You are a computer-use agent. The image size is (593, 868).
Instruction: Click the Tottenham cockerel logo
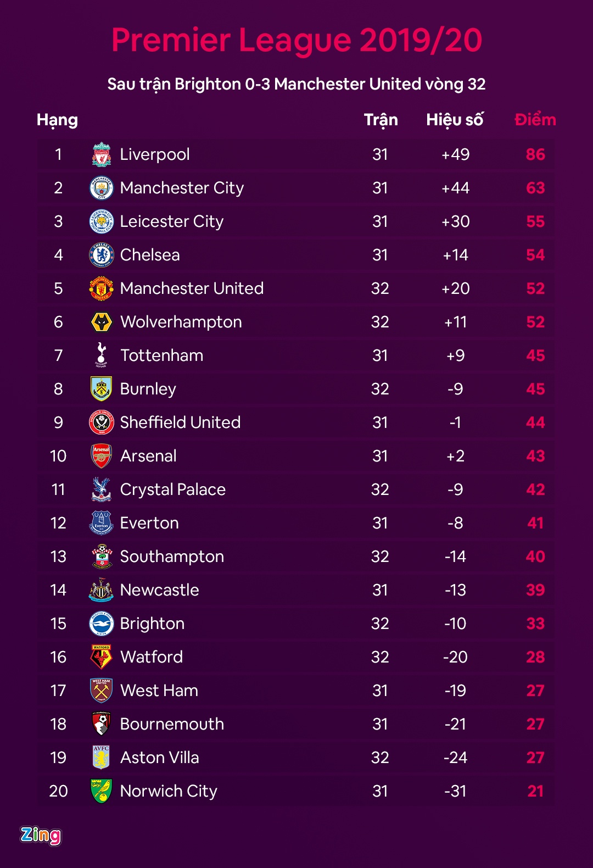click(x=102, y=355)
